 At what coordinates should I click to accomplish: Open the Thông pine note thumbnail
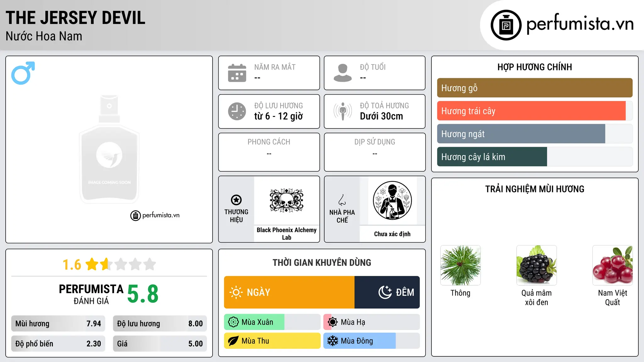click(x=460, y=265)
